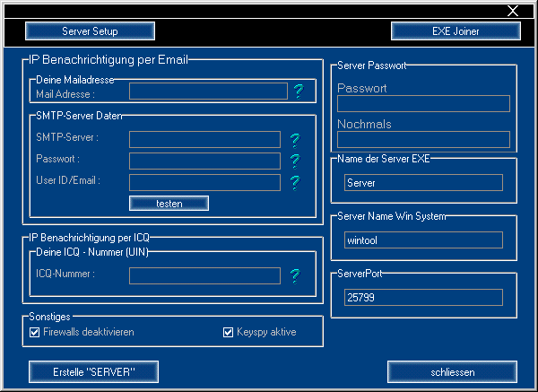Viewport: 538px width, 392px height.
Task: Click help icon next to Mail Adresse
Action: (299, 91)
